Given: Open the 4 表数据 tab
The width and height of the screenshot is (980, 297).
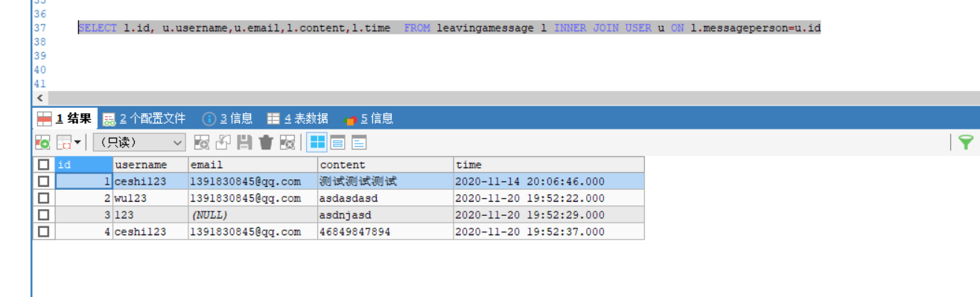Looking at the screenshot, I should 297,118.
